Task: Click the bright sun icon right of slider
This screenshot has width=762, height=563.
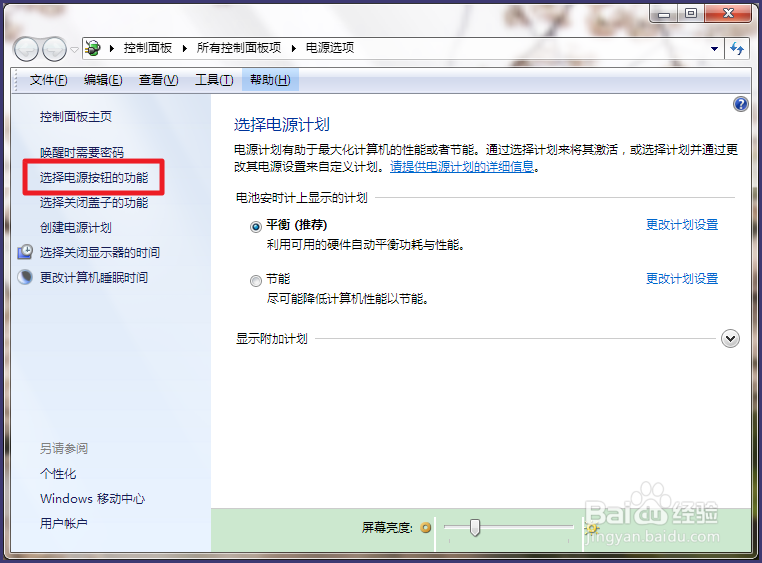Action: tap(591, 528)
